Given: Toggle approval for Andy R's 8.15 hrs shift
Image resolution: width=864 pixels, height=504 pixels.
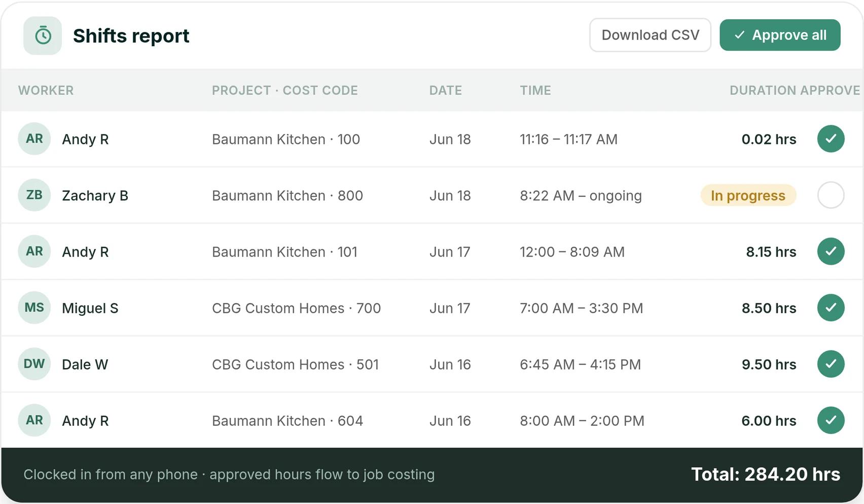Looking at the screenshot, I should pos(831,251).
